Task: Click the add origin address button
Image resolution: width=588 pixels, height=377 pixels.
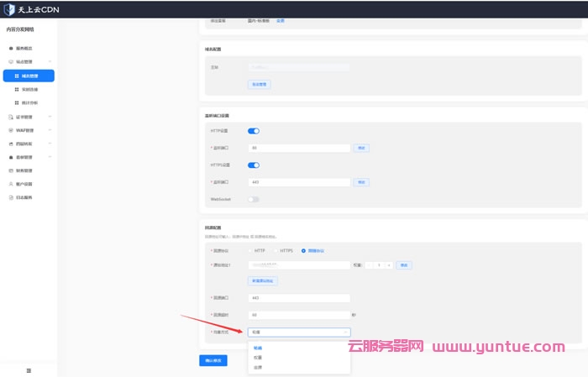Action: 263,280
